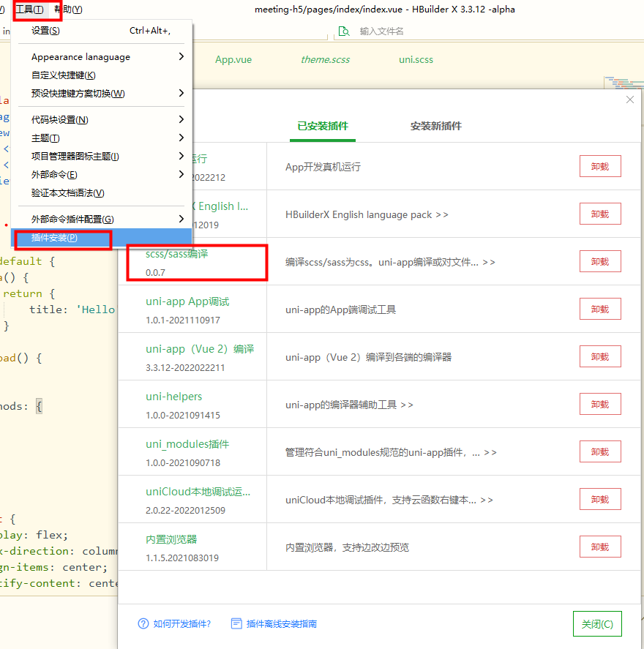Uninstall the scss/sass编译 plugin

click(599, 261)
